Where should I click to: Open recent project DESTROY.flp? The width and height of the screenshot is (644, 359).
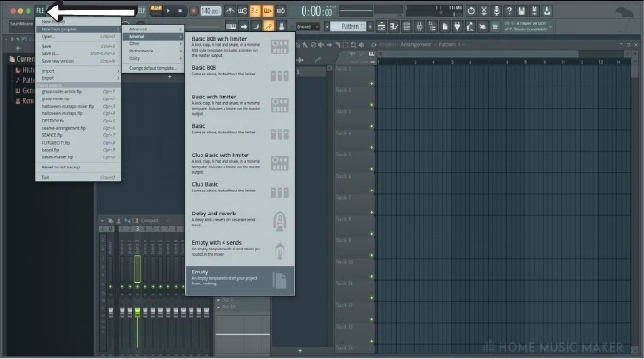(x=78, y=122)
